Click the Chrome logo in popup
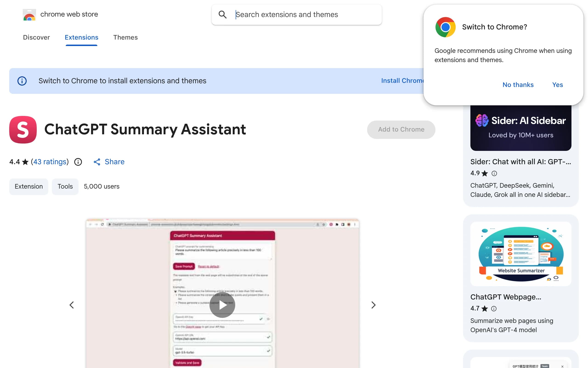Image resolution: width=588 pixels, height=368 pixels. pos(445,27)
